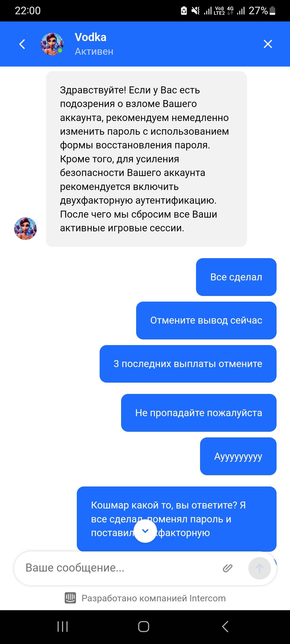Close the Vodka chat window

coord(268,44)
